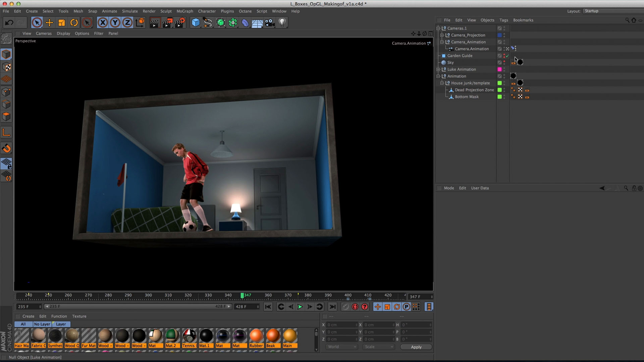This screenshot has width=644, height=362.
Task: Toggle position keyframe recording
Action: (378, 307)
